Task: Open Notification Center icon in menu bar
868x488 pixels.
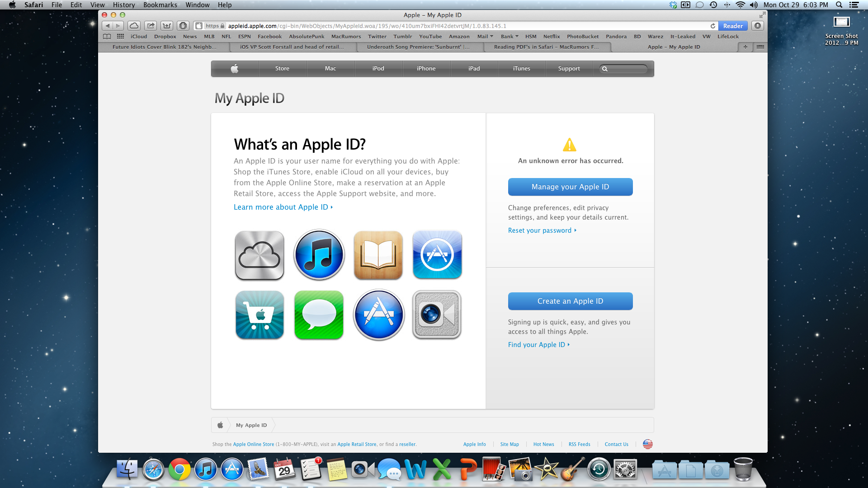Action: pyautogui.click(x=854, y=5)
